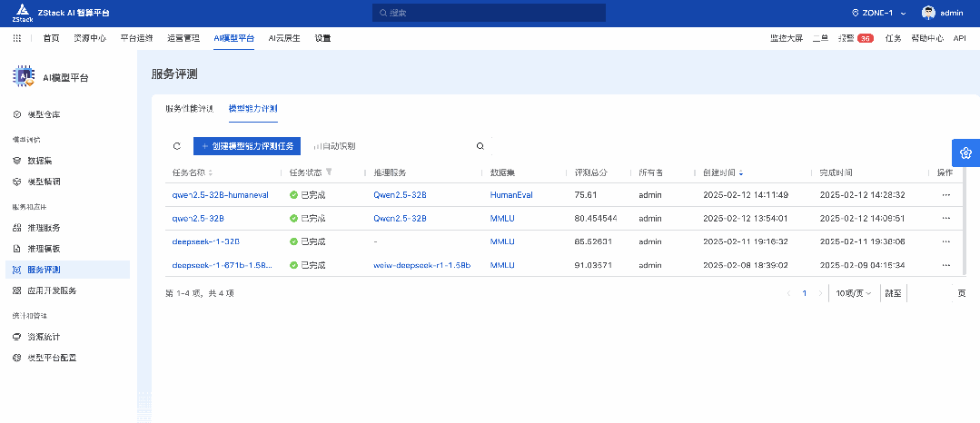Click the floating AI assistant button on right edge
Viewport: 980px width, 423px height.
(965, 152)
